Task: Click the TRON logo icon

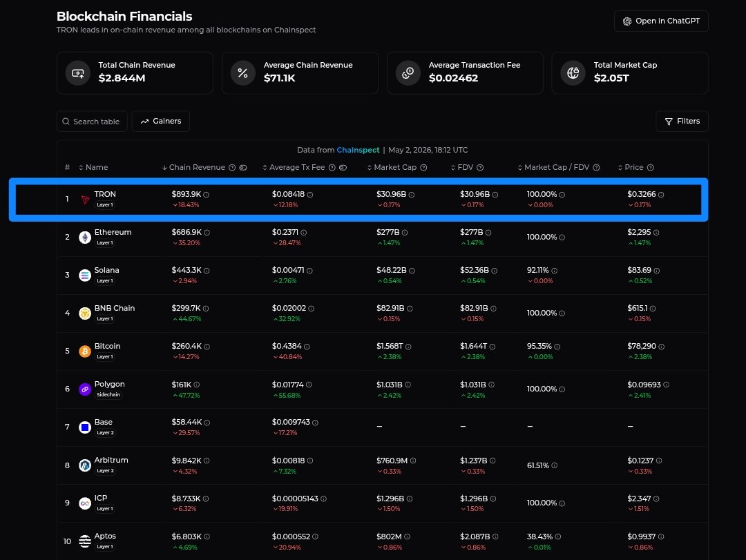Action: pyautogui.click(x=85, y=200)
